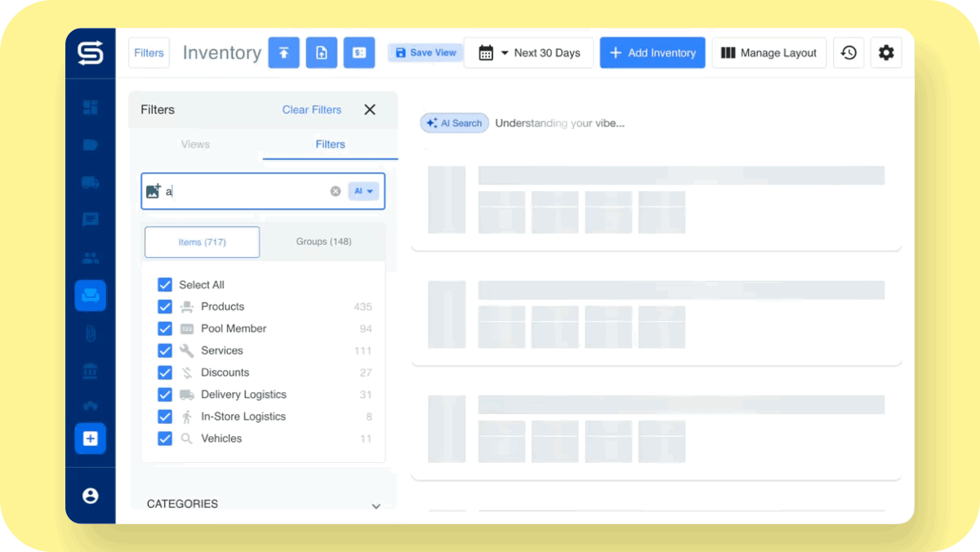Screen dimensions: 980x552
Task: Uncheck the Vehicles checkbox
Action: pyautogui.click(x=165, y=438)
